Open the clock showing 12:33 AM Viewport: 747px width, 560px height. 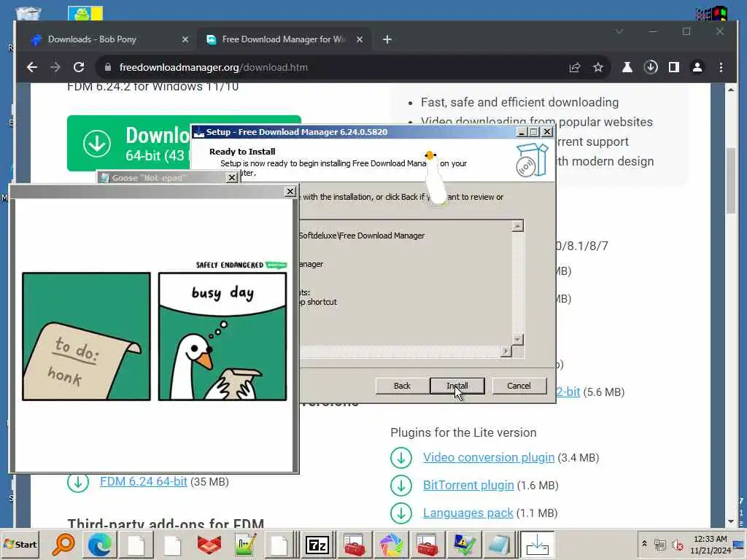(x=711, y=544)
